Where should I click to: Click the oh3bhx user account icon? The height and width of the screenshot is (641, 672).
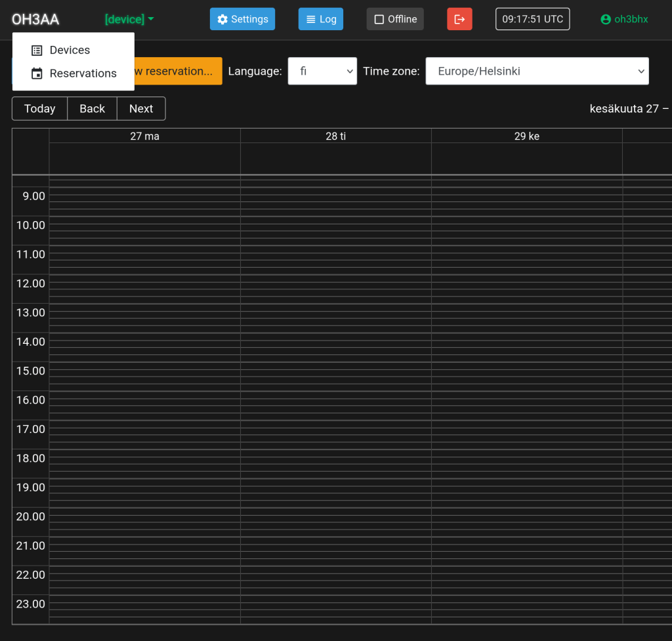pyautogui.click(x=606, y=20)
